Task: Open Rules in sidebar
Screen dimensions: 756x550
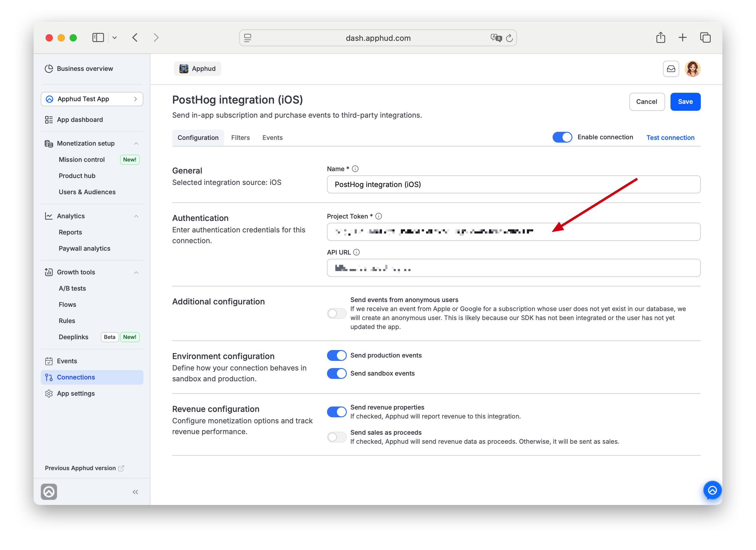Action: (x=67, y=321)
